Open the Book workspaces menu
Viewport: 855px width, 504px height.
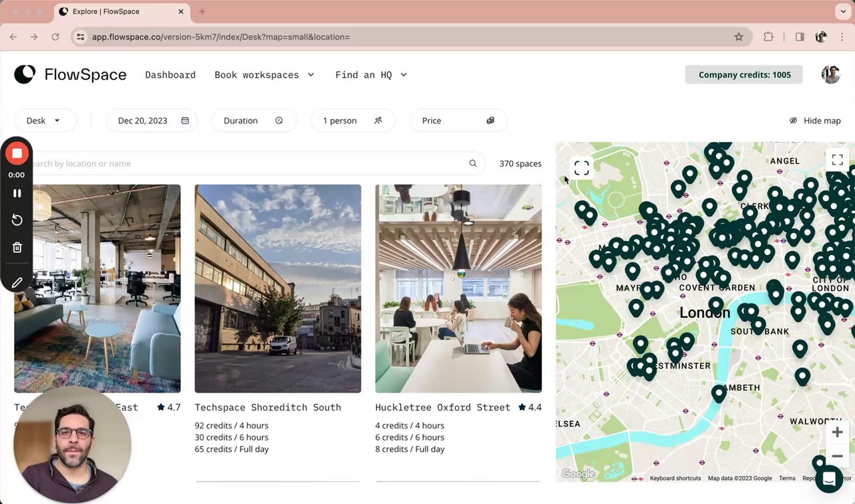[x=264, y=75]
